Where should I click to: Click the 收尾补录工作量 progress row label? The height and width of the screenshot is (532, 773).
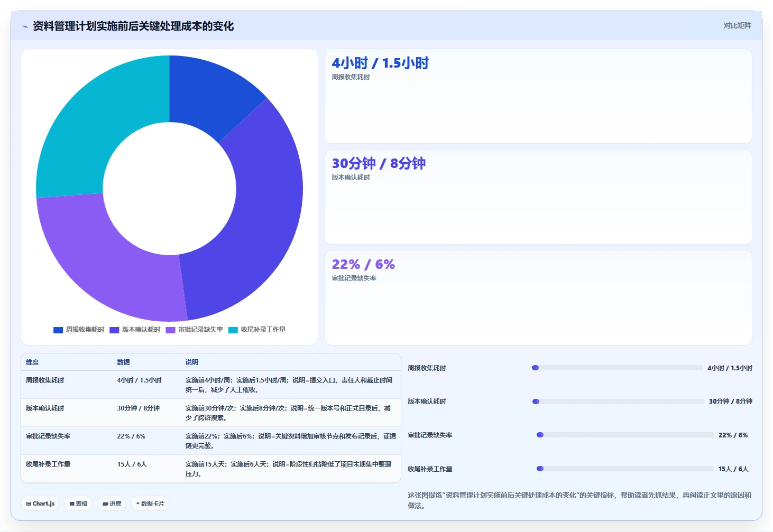[430, 469]
